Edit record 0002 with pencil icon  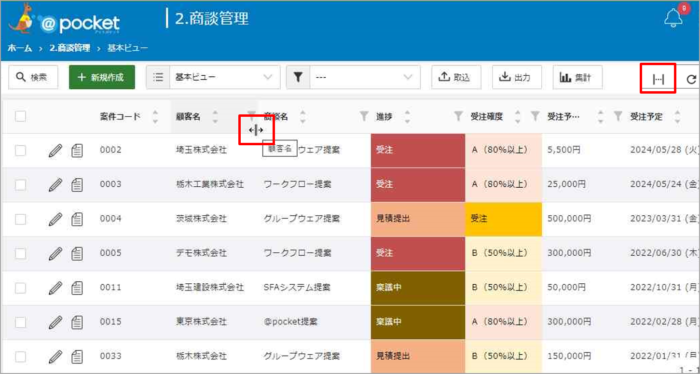[x=55, y=151]
